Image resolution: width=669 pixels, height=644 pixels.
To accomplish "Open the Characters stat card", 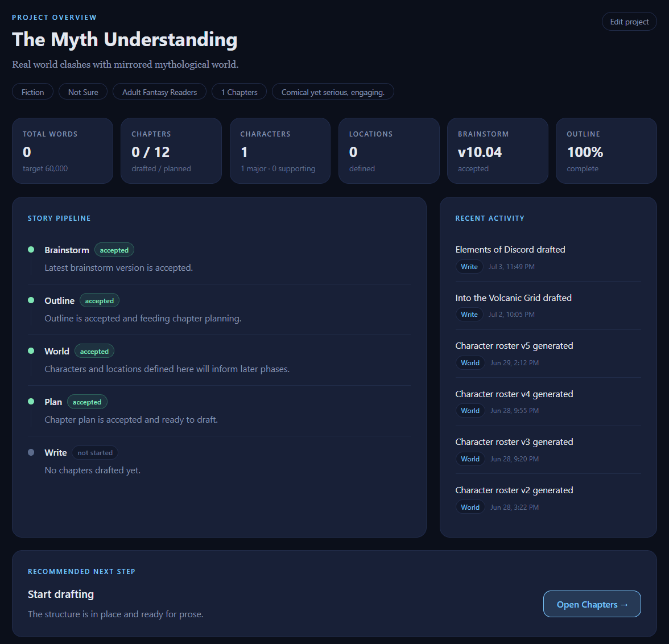I will click(280, 151).
